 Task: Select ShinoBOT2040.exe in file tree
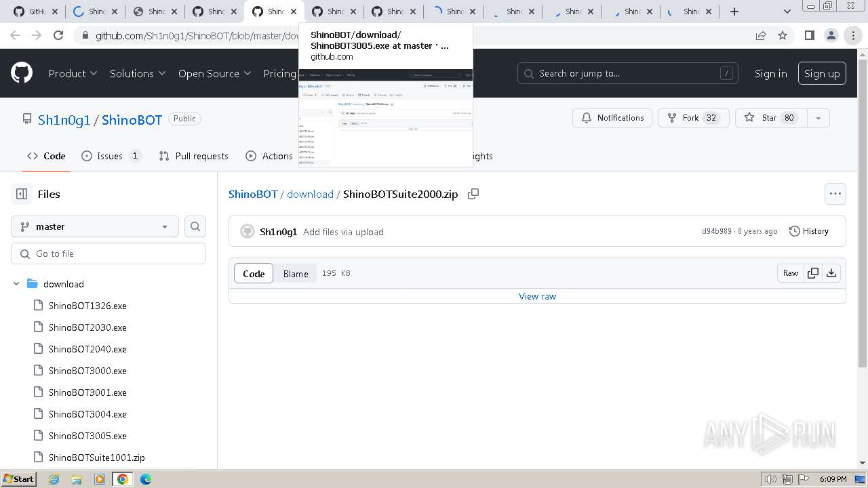(87, 349)
